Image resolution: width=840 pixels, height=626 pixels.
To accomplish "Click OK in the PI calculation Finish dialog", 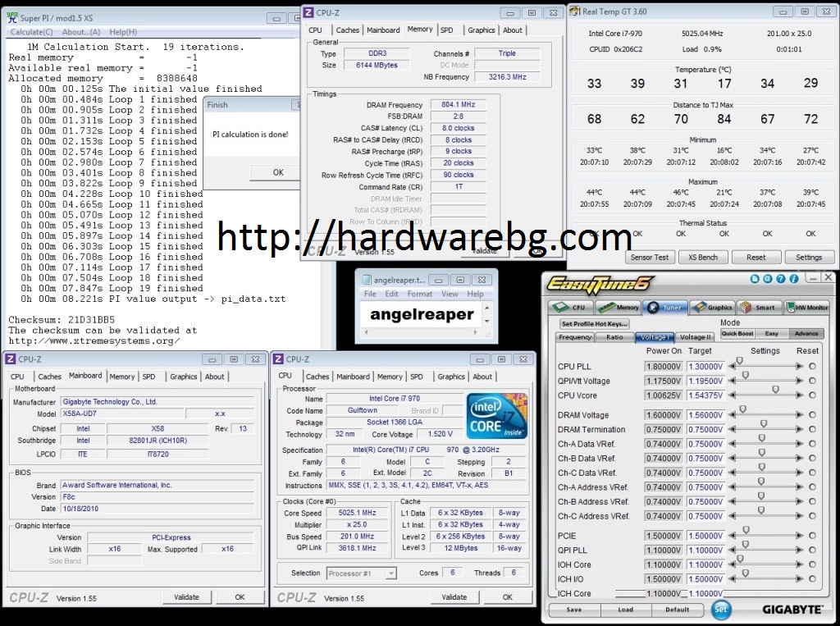I will pyautogui.click(x=278, y=172).
